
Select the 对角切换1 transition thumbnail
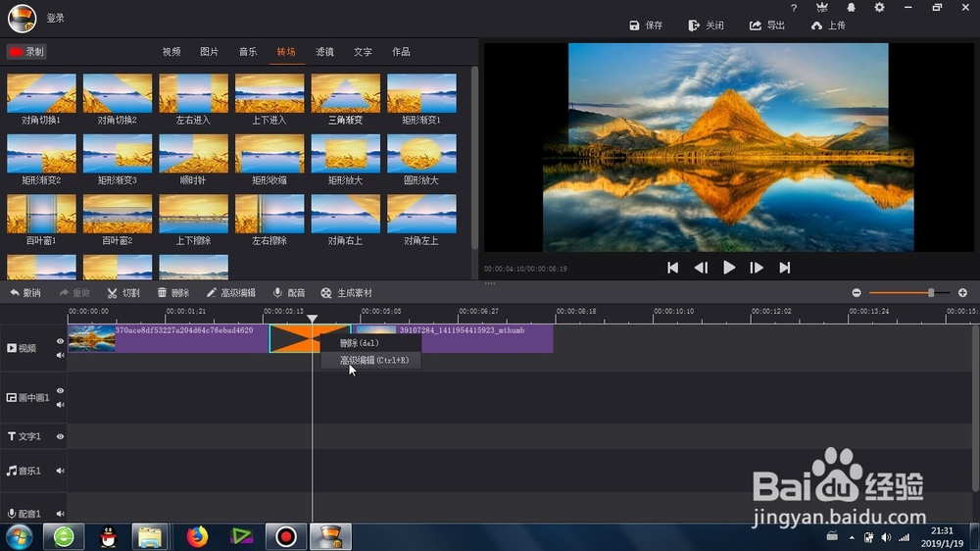point(41,93)
